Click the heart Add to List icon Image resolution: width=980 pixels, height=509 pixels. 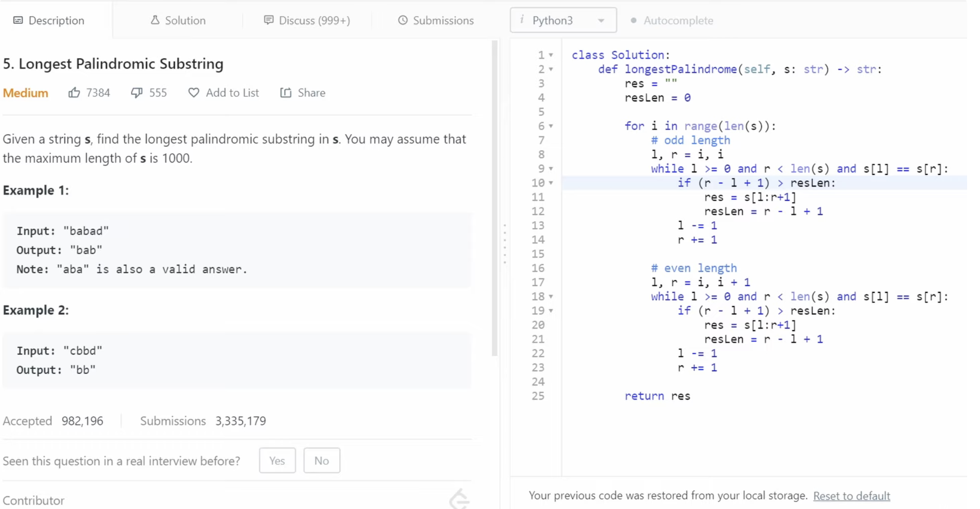pos(194,93)
